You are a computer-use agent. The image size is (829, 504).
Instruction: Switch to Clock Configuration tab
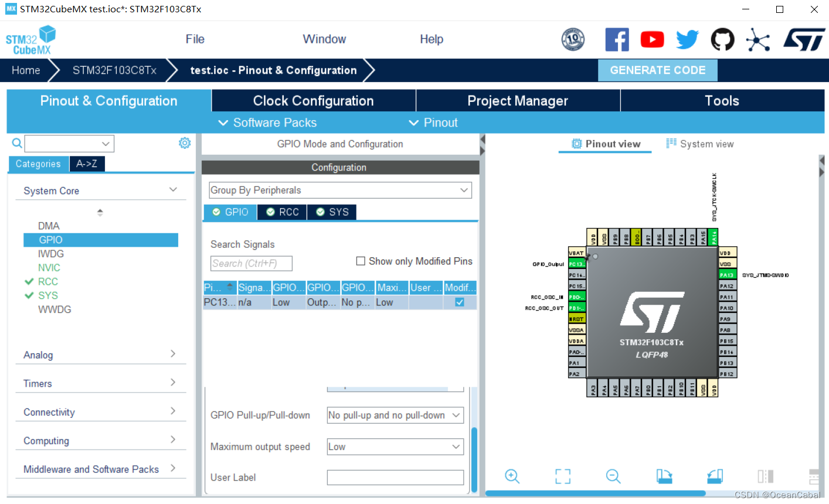click(313, 101)
